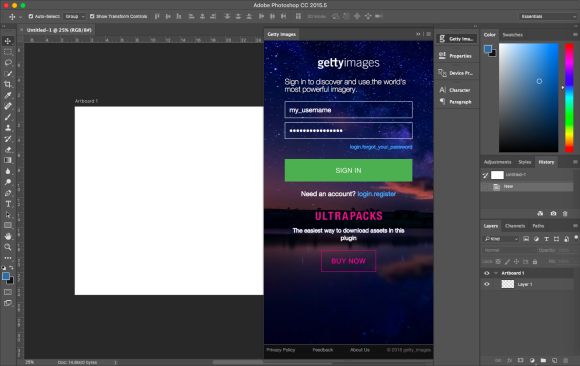Open the Privacy Policy link

(281, 350)
